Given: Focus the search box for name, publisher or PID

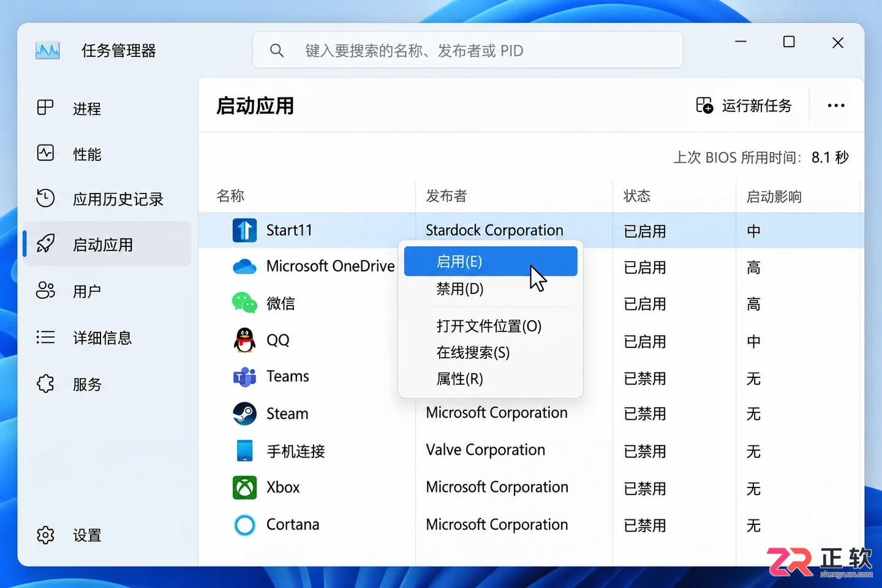Looking at the screenshot, I should point(468,50).
